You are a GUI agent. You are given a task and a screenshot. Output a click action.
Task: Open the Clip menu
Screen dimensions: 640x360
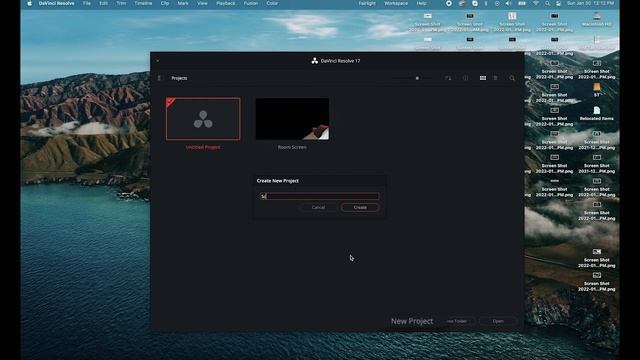pos(165,3)
